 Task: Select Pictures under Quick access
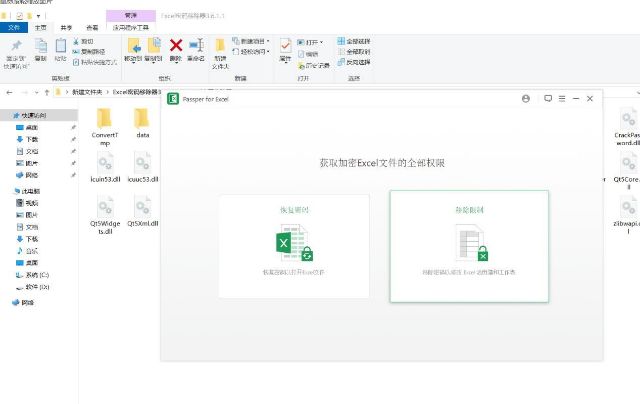(27, 163)
